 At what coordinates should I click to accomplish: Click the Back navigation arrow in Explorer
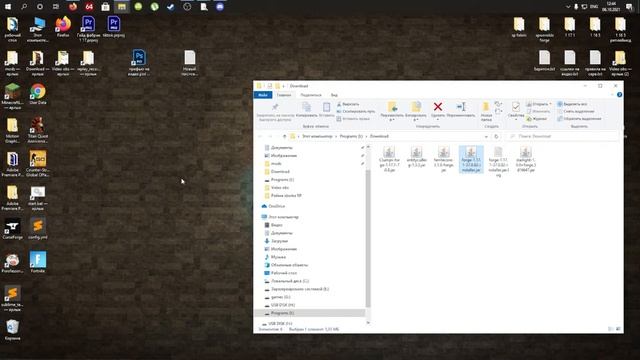point(260,136)
